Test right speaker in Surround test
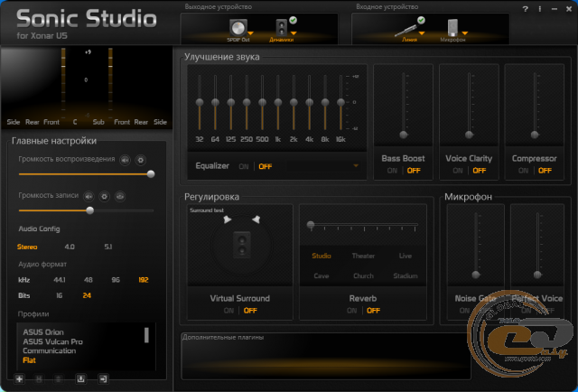This screenshot has width=578, height=392. (256, 219)
